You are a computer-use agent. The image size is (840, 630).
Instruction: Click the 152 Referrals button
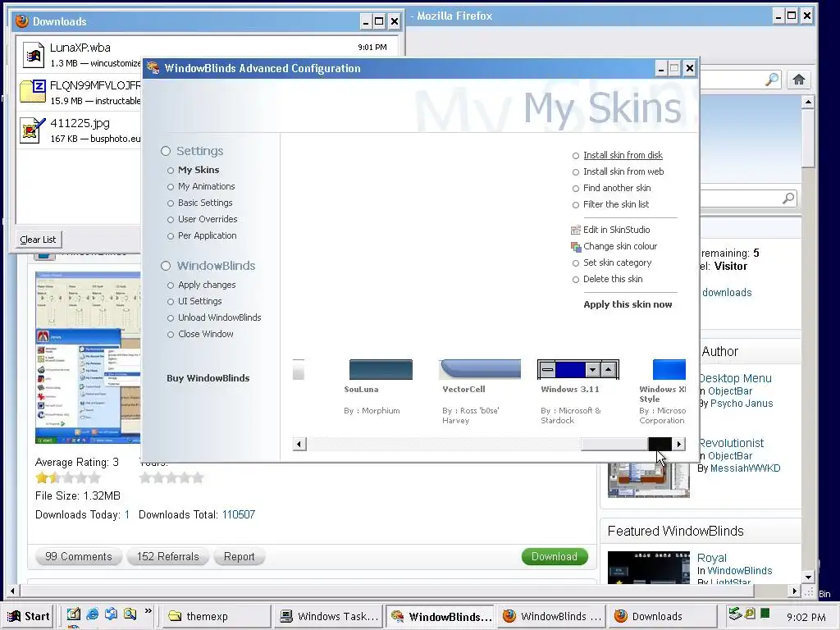point(167,557)
